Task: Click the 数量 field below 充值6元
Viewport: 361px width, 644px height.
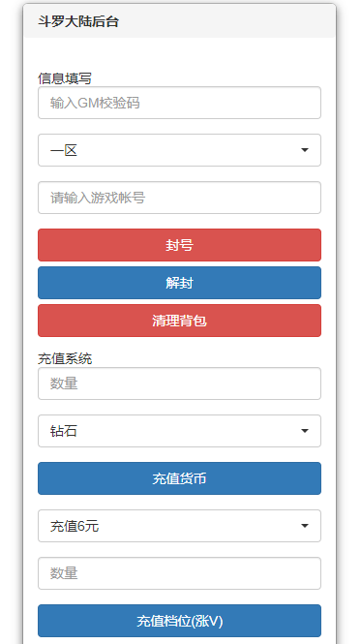Action: point(179,573)
